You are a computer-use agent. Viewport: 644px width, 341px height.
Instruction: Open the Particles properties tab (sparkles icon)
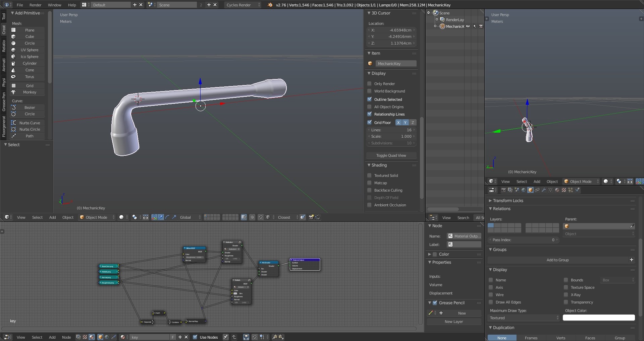coord(571,190)
